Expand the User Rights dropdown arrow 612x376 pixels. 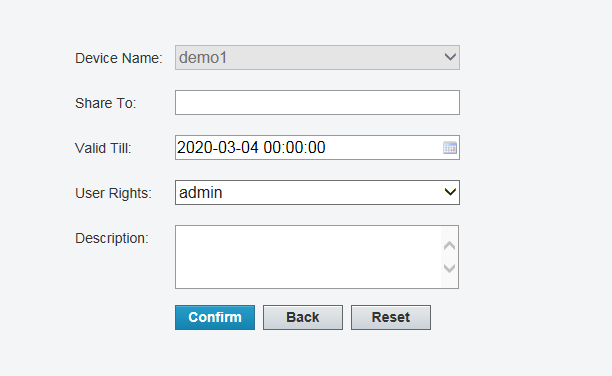(450, 192)
